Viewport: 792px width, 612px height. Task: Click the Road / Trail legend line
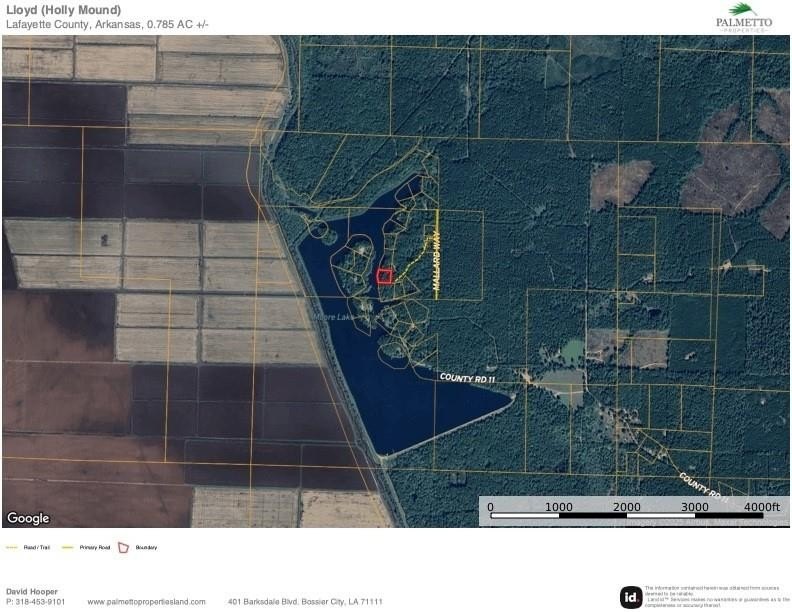click(x=12, y=548)
